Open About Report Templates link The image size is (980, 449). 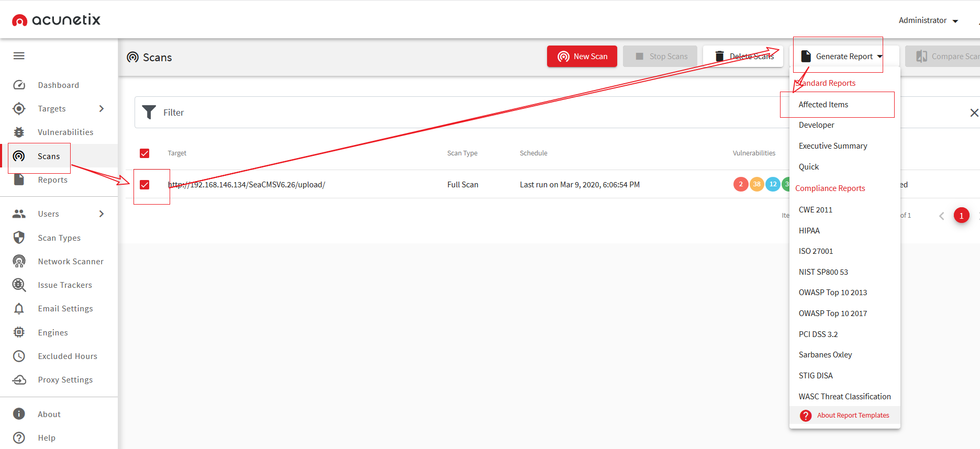click(853, 416)
